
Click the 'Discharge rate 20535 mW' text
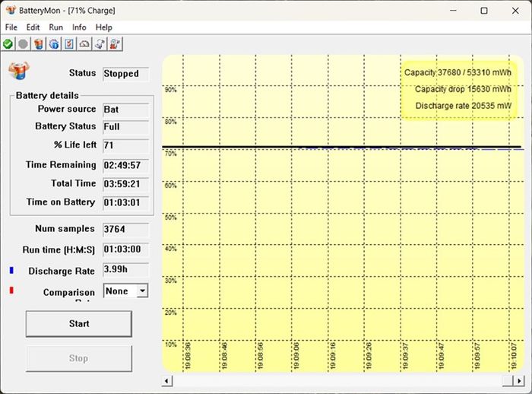[463, 106]
